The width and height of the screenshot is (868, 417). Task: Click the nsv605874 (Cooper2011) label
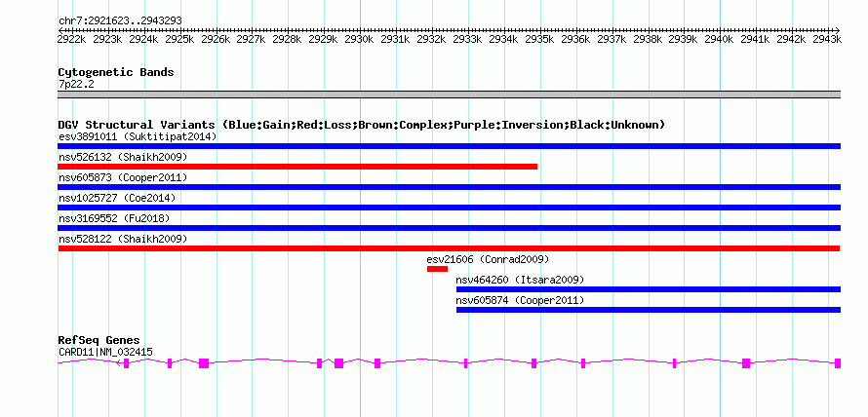click(x=521, y=300)
